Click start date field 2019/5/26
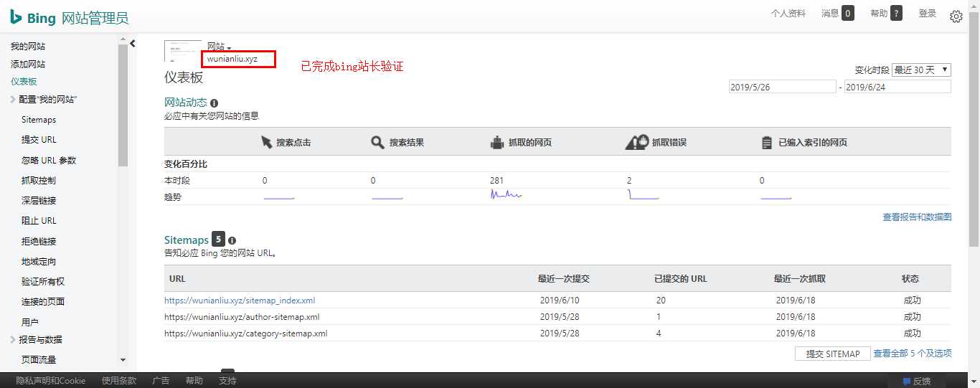980x388 pixels. click(x=782, y=87)
